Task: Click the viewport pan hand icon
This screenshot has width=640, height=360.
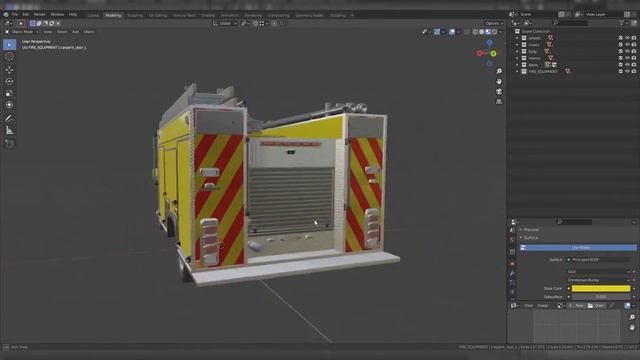Action: pyautogui.click(x=499, y=81)
